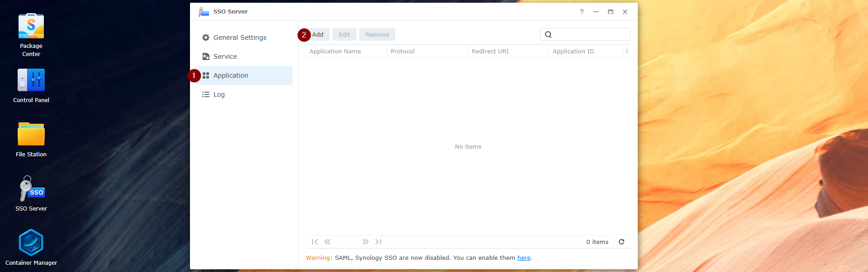Open Package Center desktop icon
868x272 pixels.
[x=31, y=27]
